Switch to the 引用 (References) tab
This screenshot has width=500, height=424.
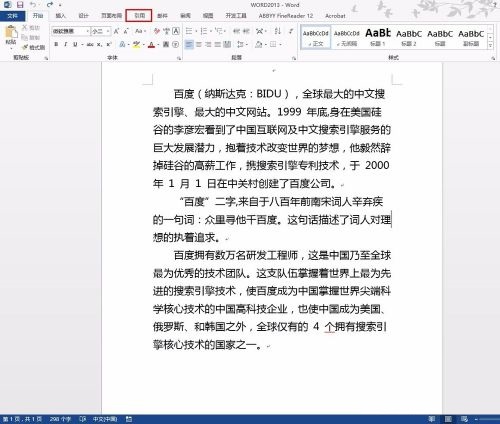[x=139, y=16]
